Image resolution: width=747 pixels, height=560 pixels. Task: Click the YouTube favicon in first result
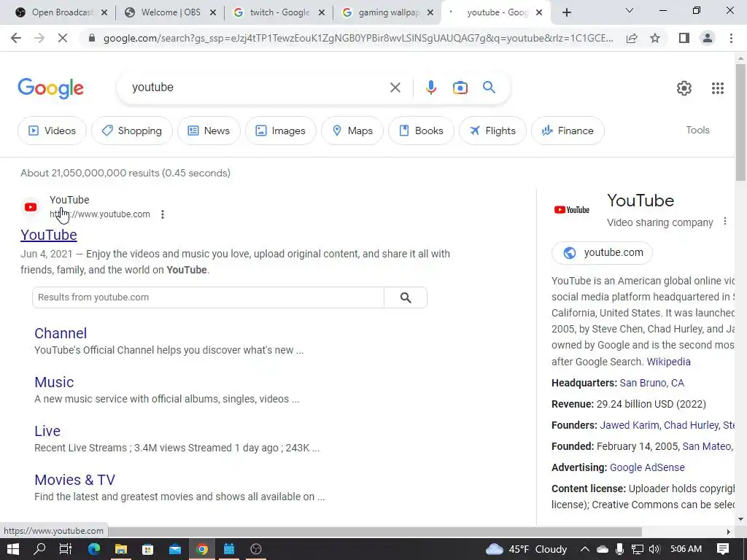[x=31, y=207]
